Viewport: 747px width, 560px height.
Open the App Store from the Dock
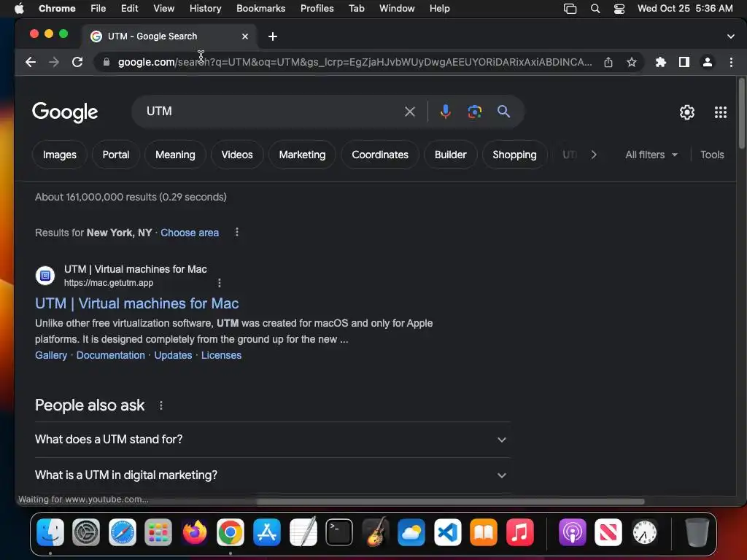coord(267,532)
